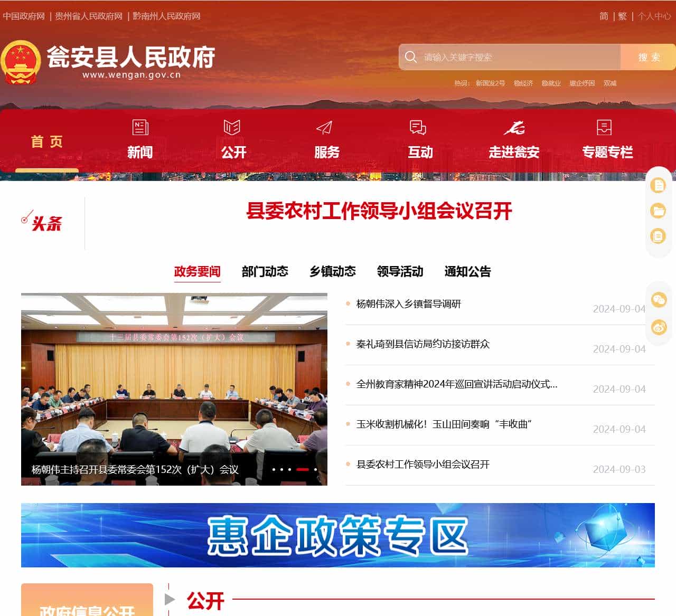Select 首页 in the main navigation
Screen dimensions: 676x616
coord(47,141)
